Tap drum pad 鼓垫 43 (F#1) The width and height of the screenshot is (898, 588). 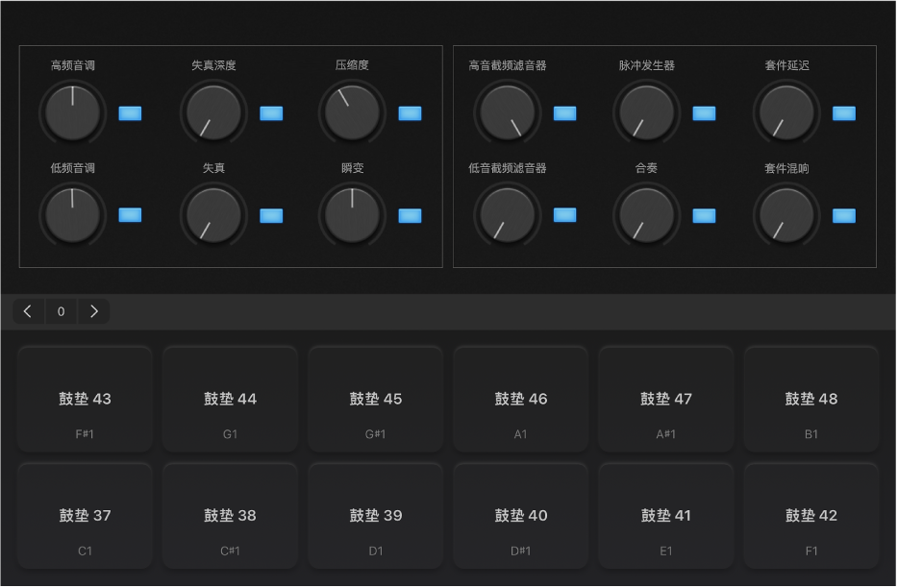click(x=85, y=399)
